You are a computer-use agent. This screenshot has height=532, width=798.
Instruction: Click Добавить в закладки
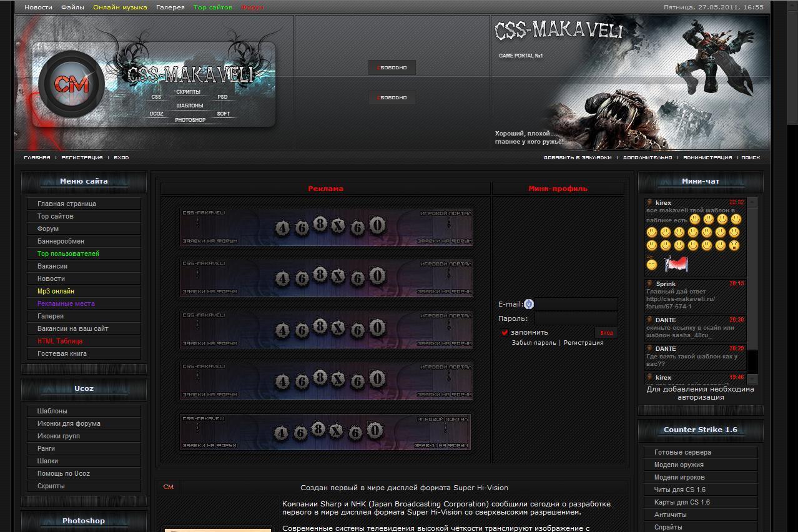[x=578, y=157]
